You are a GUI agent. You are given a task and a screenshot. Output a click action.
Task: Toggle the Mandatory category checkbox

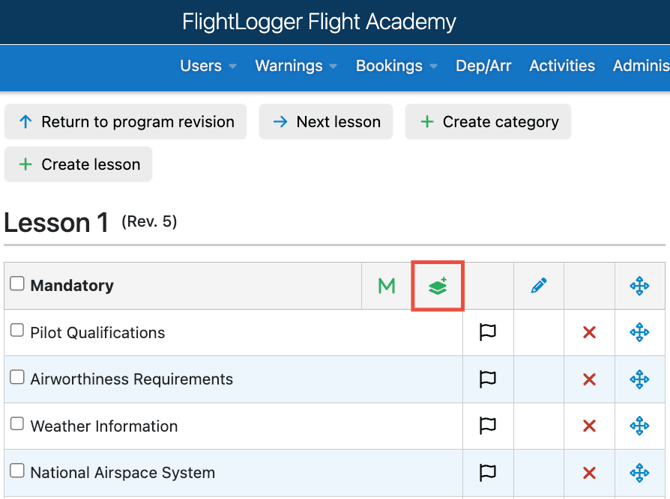click(17, 284)
